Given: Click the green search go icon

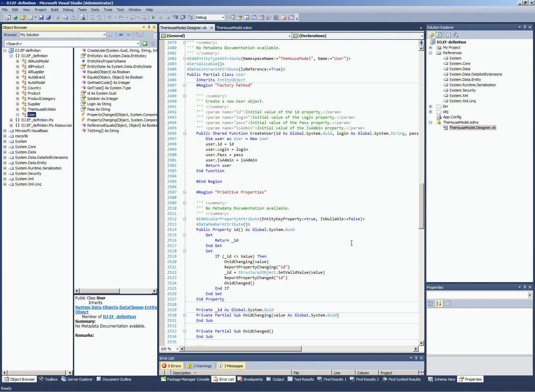Looking at the screenshot, I should (145, 44).
